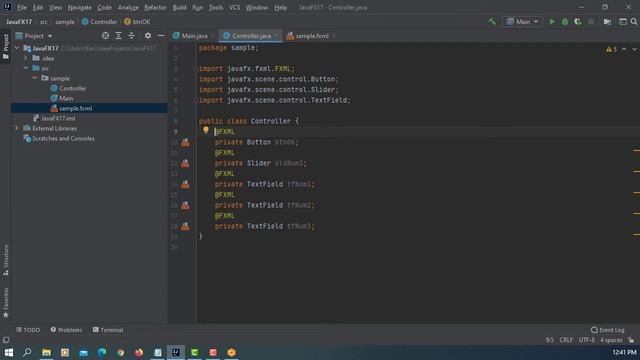This screenshot has height=360, width=640.
Task: Open Firefox from the taskbar
Action: (139, 352)
